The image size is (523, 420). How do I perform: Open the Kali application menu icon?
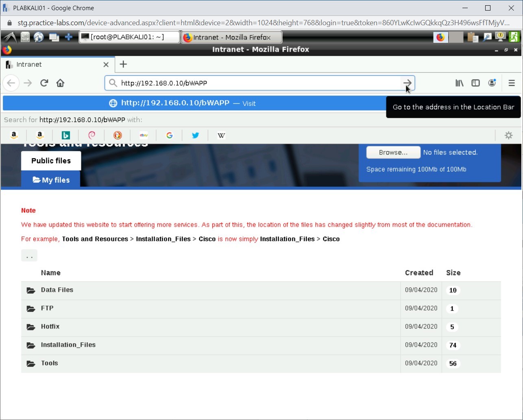9,37
